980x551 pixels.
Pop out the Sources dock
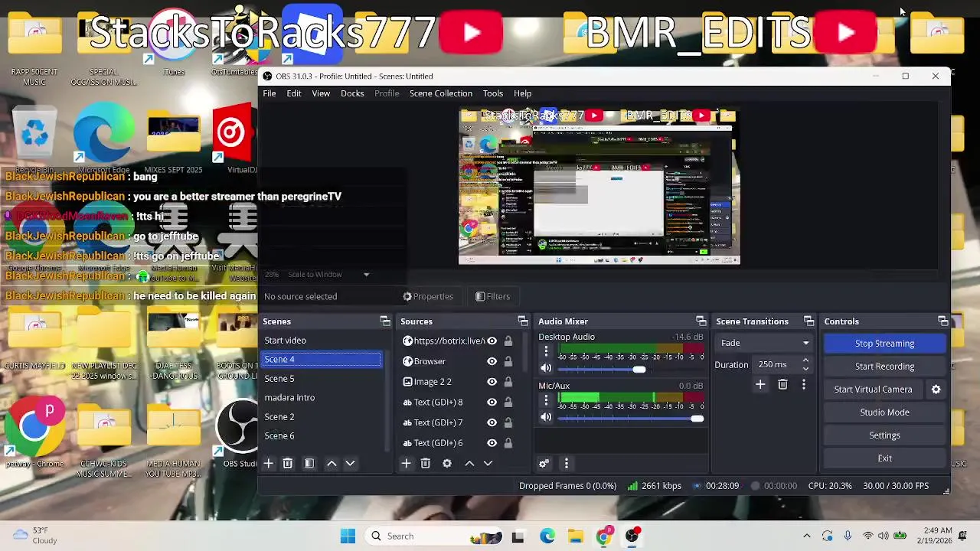[x=523, y=321]
